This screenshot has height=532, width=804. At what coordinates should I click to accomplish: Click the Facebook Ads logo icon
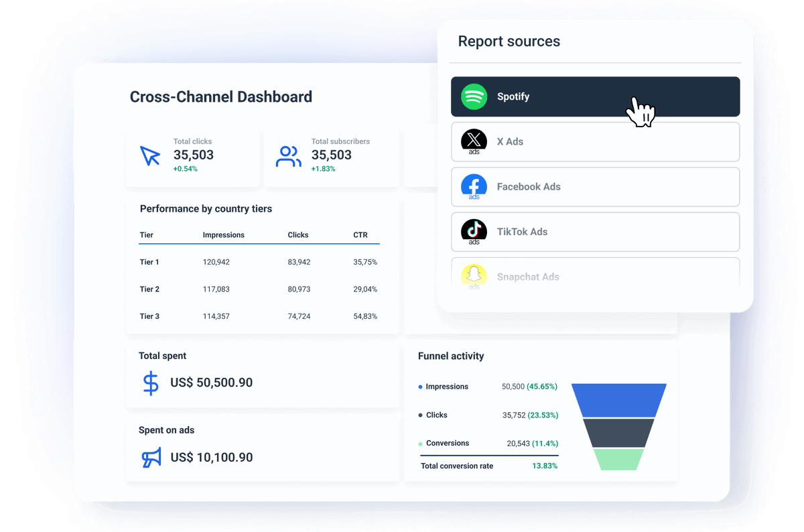(x=474, y=187)
